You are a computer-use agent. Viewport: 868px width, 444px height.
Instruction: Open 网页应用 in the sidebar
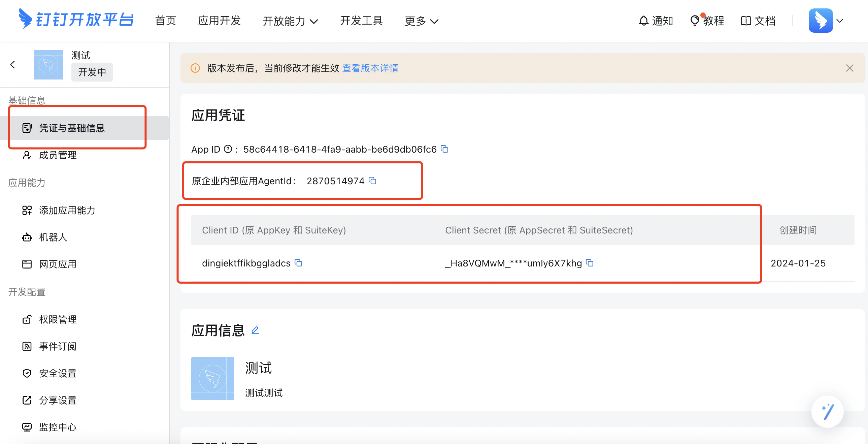(58, 264)
